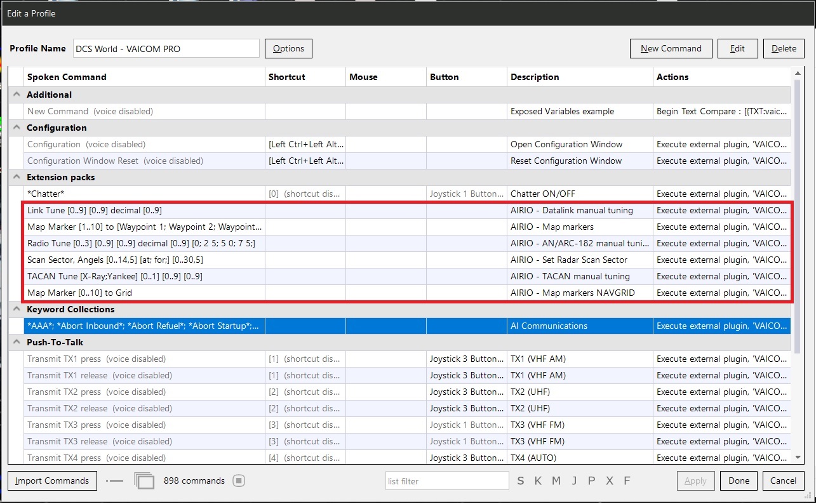Click the list filter input box
Viewport: 816px width, 504px height.
click(447, 481)
